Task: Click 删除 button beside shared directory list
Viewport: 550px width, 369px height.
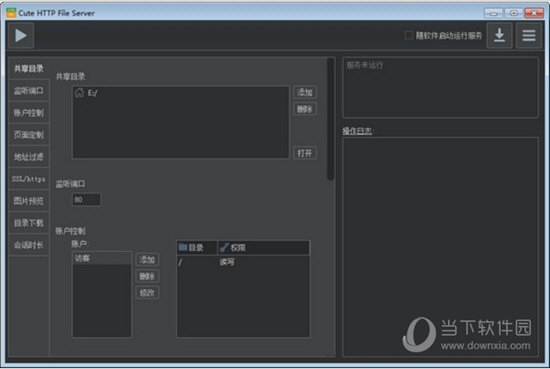Action: (x=305, y=109)
